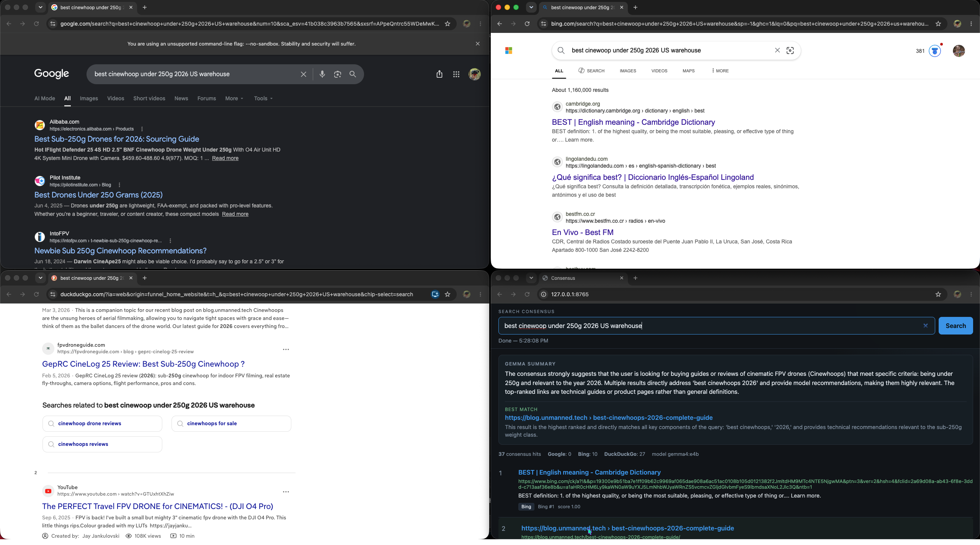
Task: Open tab search dropdown in Bing window
Action: coord(531,7)
